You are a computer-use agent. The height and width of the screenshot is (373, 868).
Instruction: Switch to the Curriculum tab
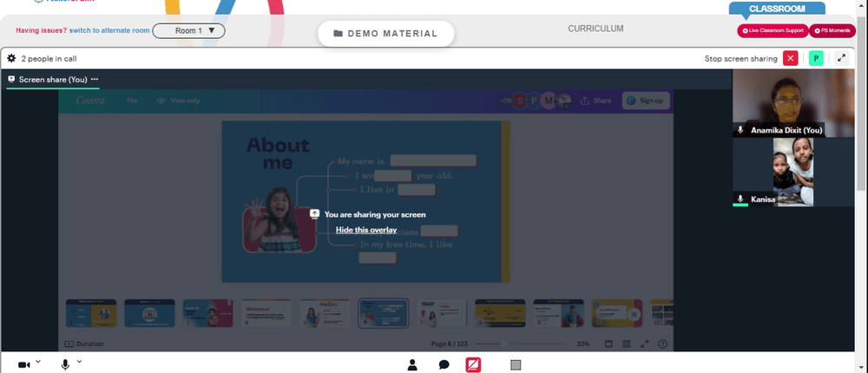click(595, 29)
